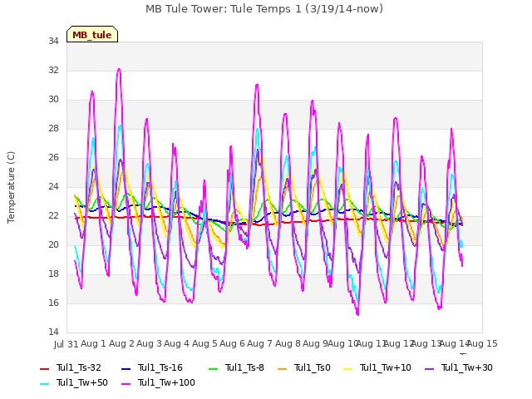The width and height of the screenshot is (532, 399).
Task: Select the Tul1_Ts0 legend label
Action: point(313,367)
